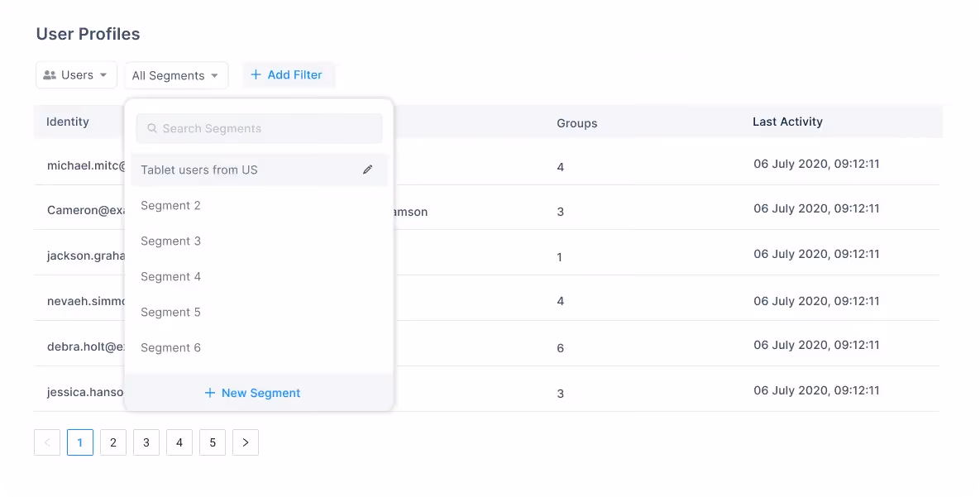Click the New Segment button
980x497 pixels.
[x=252, y=393]
